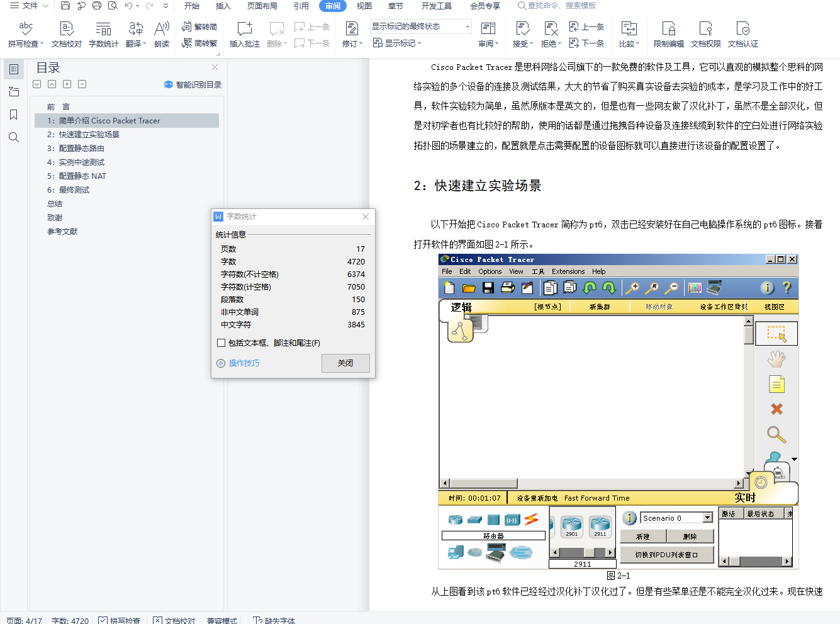The image size is (840, 624).
Task: Open bookmarks icon in left sidebar
Action: coord(14,115)
